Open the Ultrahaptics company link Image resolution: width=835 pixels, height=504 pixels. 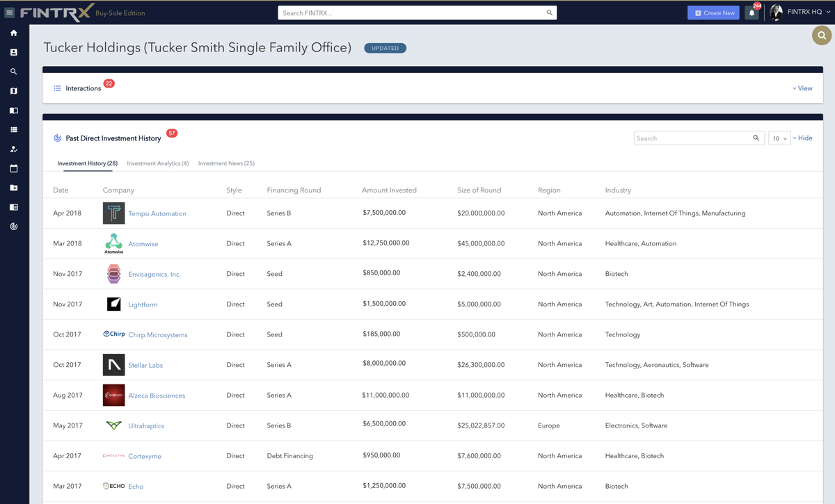[146, 426]
